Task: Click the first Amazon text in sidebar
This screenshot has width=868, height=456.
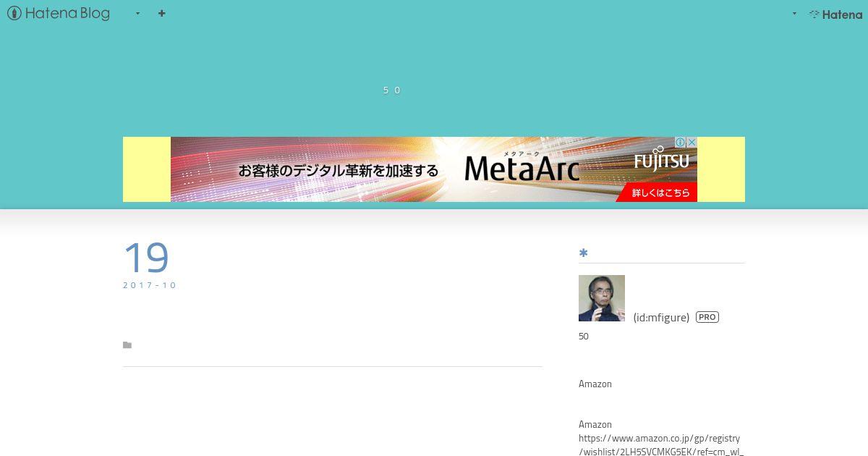Action: coord(595,384)
